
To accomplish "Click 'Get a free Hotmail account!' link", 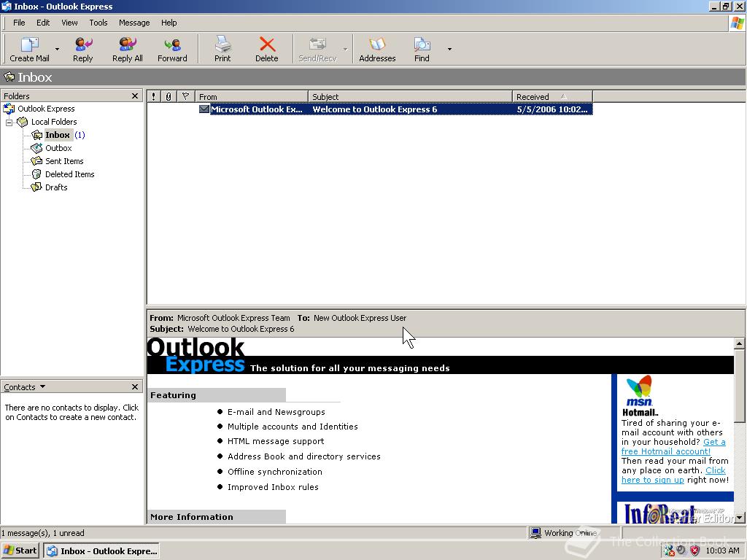I will coord(673,447).
